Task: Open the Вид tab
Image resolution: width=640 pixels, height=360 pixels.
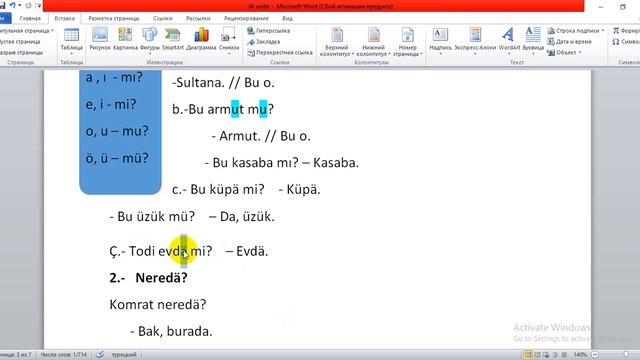Action: point(287,18)
